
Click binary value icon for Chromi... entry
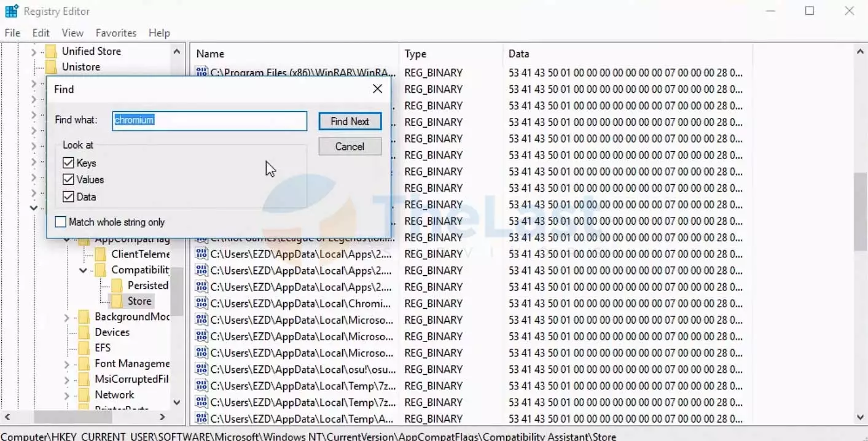(x=201, y=303)
